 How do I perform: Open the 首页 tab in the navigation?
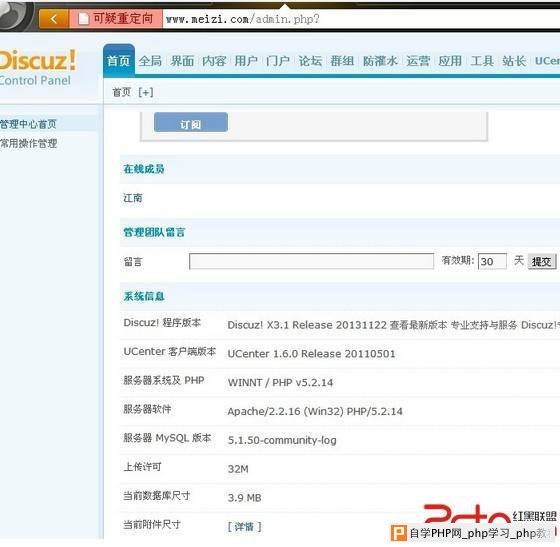click(x=119, y=61)
